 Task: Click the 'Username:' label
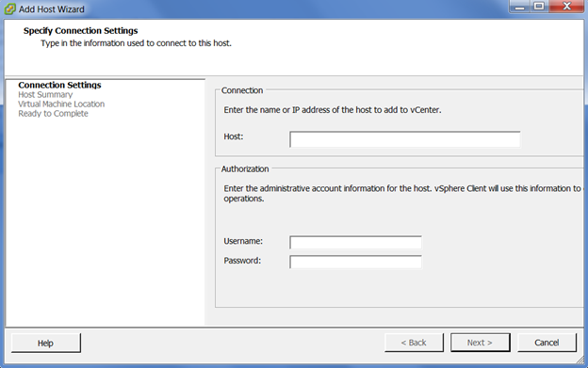pyautogui.click(x=243, y=241)
